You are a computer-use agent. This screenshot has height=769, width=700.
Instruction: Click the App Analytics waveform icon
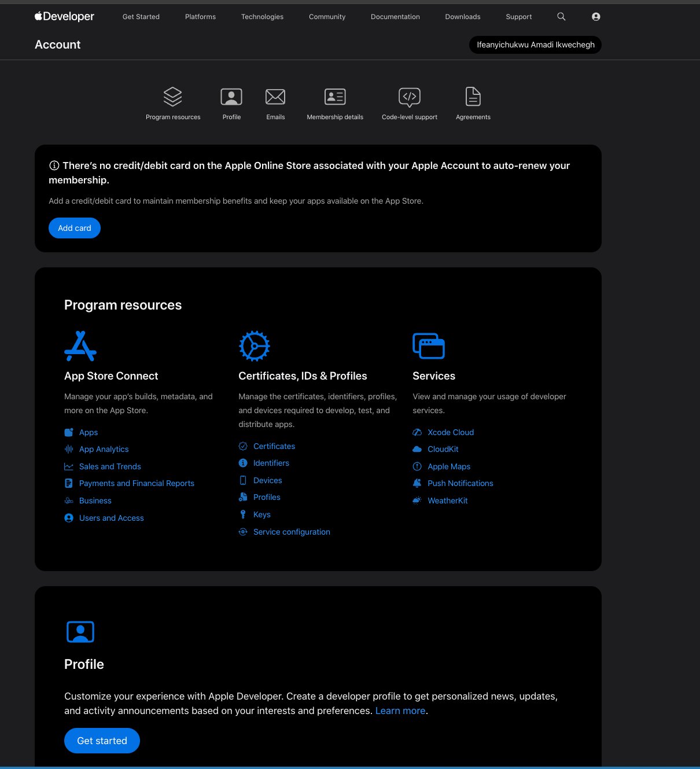point(69,449)
